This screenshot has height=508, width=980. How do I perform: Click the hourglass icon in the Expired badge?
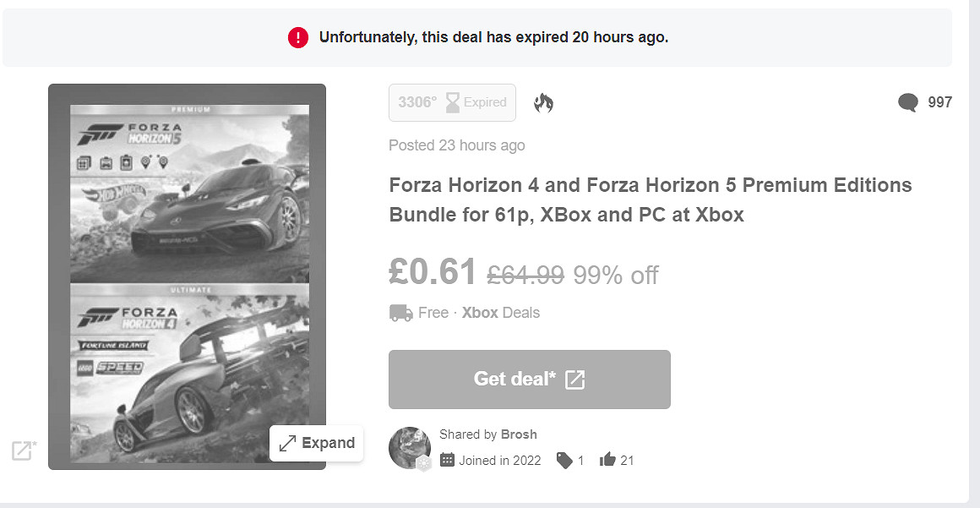pos(452,101)
